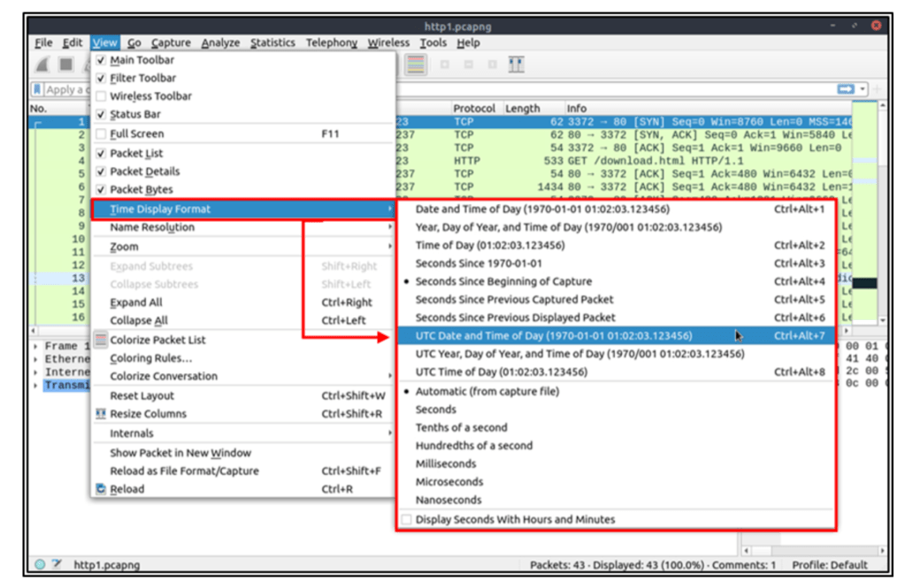
Task: Toggle the Full Screen checkbox
Action: click(x=101, y=134)
